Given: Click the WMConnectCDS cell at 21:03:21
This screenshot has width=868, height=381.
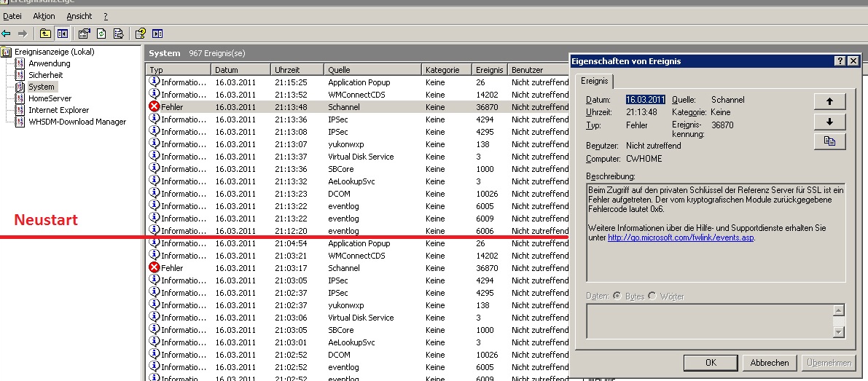Looking at the screenshot, I should coord(356,256).
